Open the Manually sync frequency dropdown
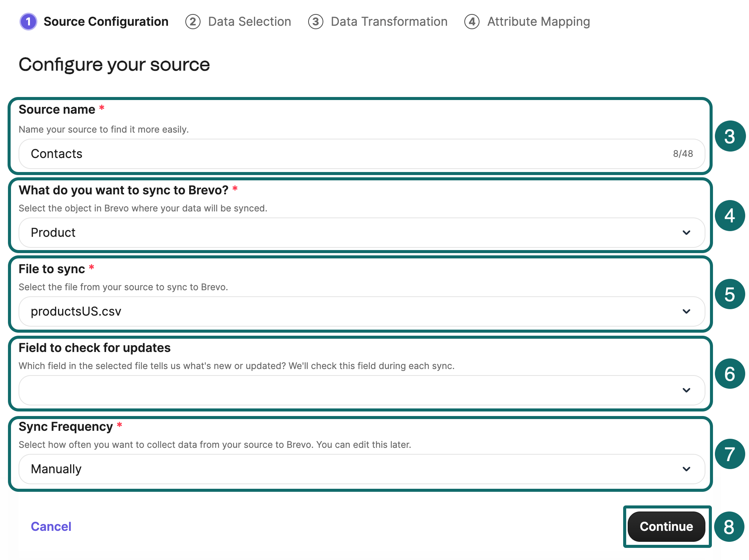 tap(361, 469)
